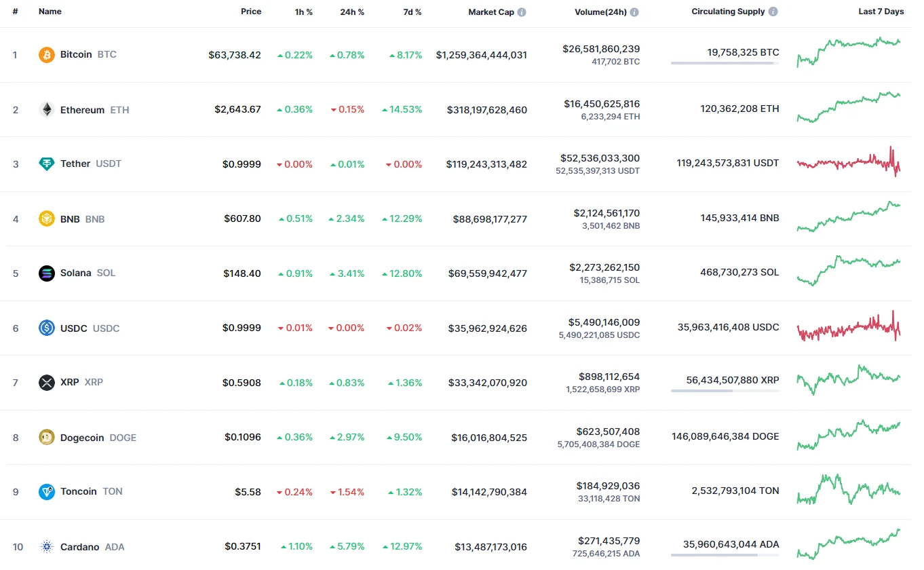This screenshot has width=924, height=570.
Task: Click the Bitcoin coin logo icon
Action: pyautogui.click(x=46, y=55)
